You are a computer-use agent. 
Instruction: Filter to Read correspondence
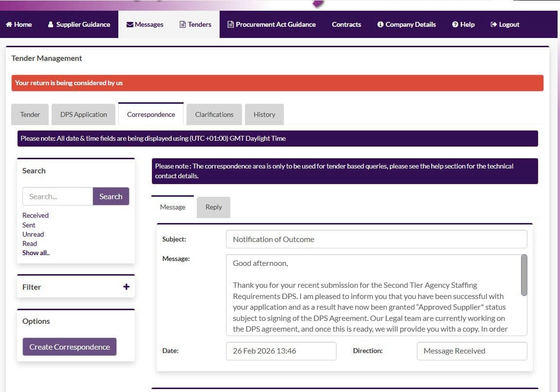coord(29,243)
